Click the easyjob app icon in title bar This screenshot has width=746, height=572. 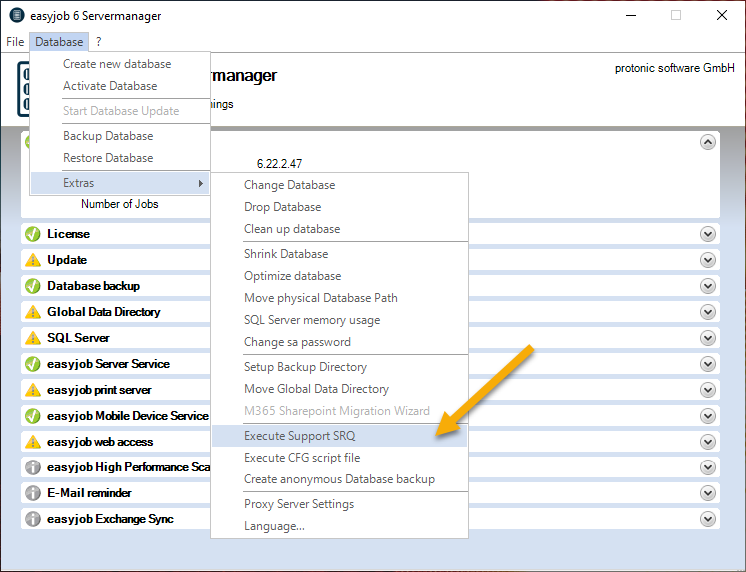(x=15, y=16)
